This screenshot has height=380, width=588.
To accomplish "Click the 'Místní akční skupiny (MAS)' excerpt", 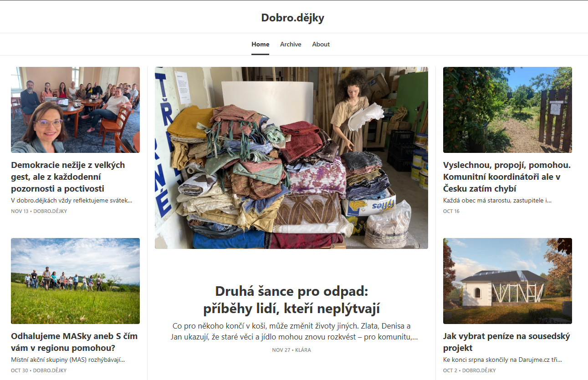I will point(68,360).
